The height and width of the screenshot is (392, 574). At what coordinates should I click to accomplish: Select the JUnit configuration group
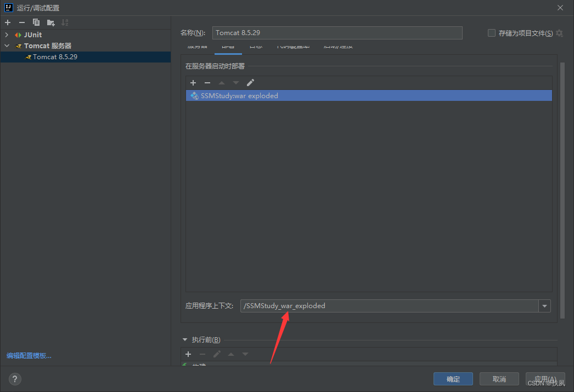33,35
